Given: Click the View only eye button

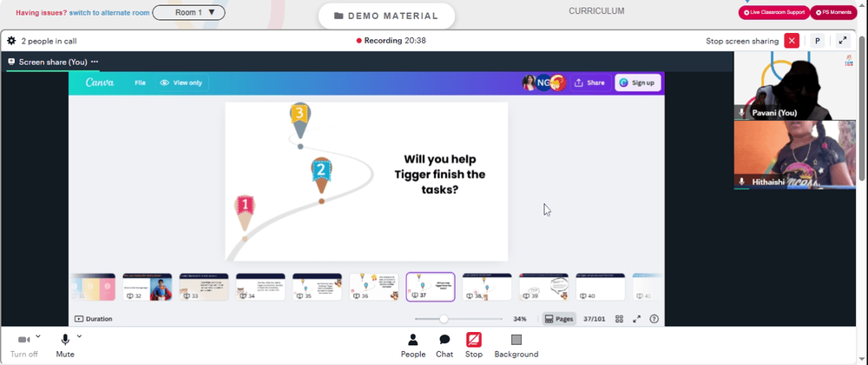Looking at the screenshot, I should pos(181,83).
